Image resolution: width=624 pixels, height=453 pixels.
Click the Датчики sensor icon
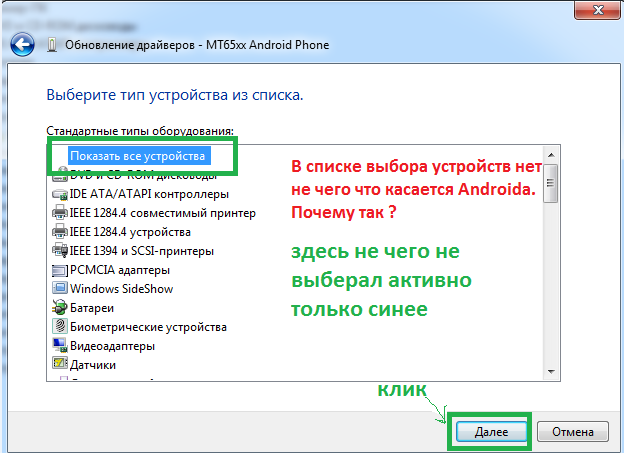click(60, 364)
